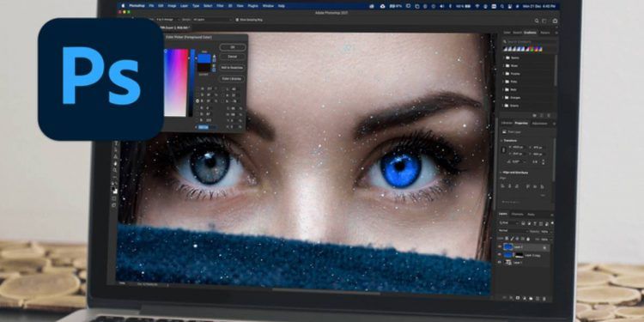Click create new group folder icon
Screen dimensions: 644x322
(x=531, y=298)
